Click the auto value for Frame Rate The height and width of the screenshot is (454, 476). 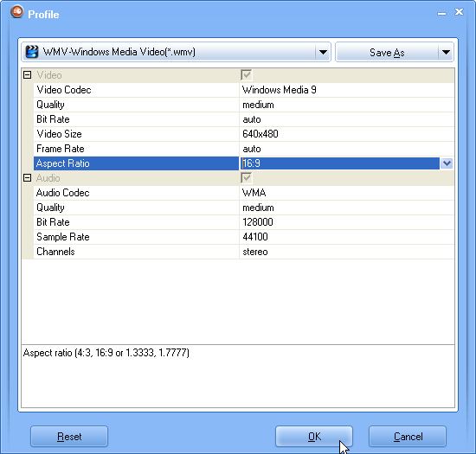point(252,149)
